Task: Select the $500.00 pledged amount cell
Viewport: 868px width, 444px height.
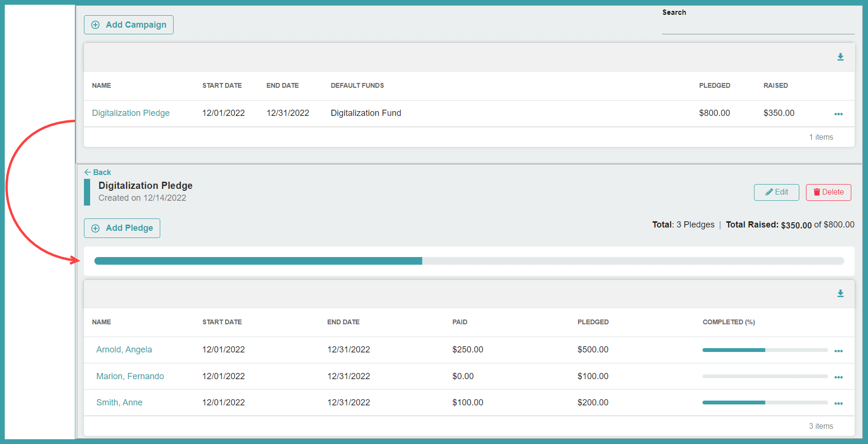Action: (593, 350)
